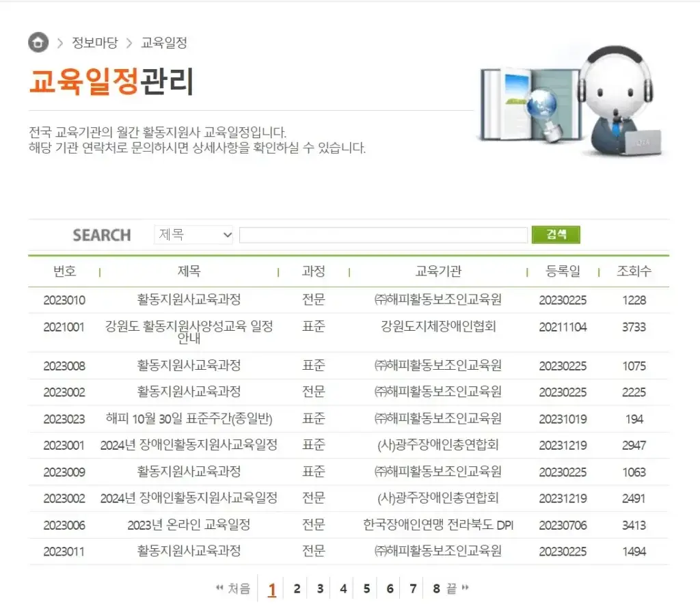
Task: Click 강원도지체장애인협회 institution cell
Action: tap(438, 327)
